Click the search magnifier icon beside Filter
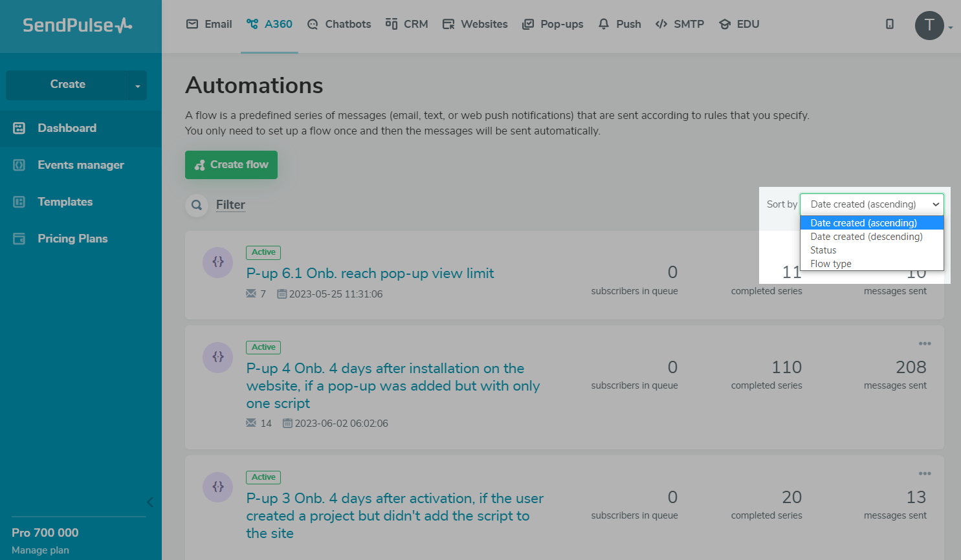 coord(197,205)
